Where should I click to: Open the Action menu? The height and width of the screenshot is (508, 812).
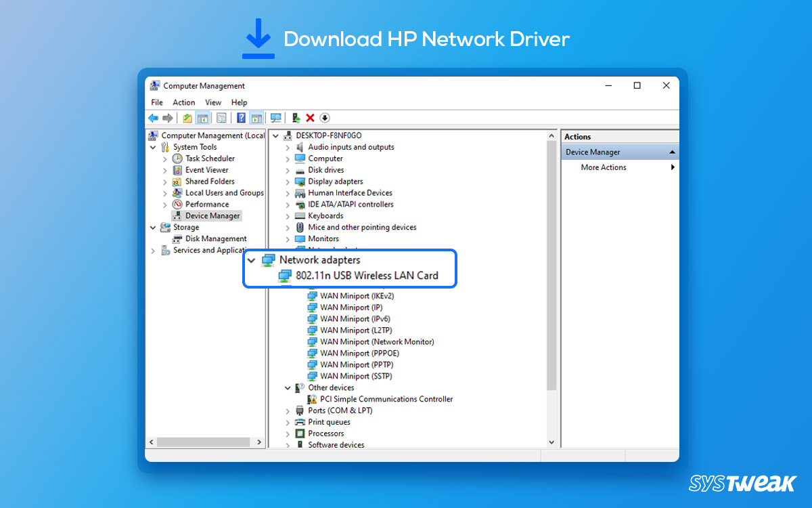coord(183,102)
